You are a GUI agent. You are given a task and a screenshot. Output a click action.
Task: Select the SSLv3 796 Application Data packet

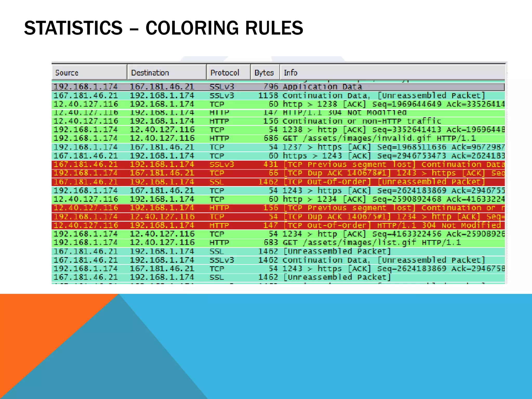click(278, 87)
